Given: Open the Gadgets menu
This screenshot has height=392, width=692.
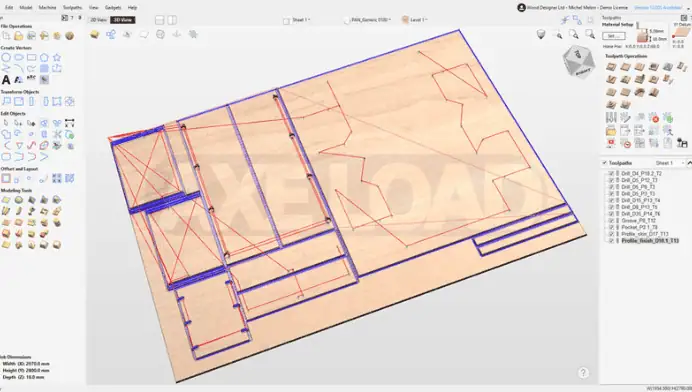Looking at the screenshot, I should 113,8.
